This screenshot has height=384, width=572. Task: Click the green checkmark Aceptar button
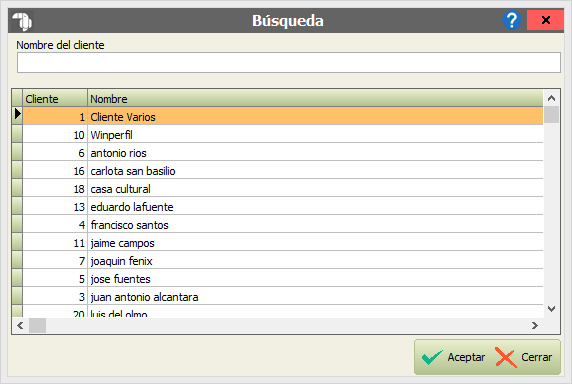point(453,357)
